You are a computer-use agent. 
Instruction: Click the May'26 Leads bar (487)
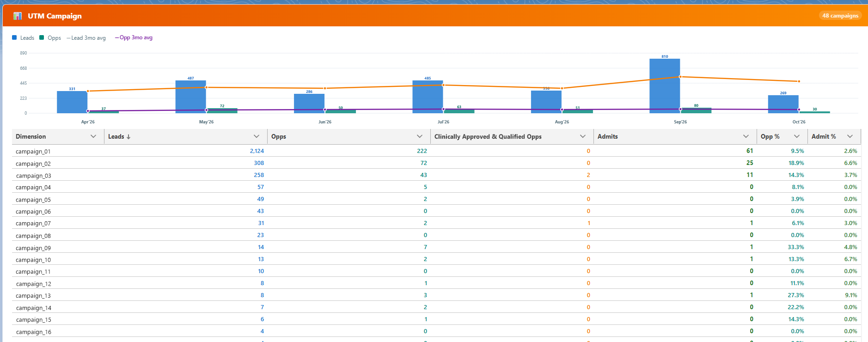[190, 97]
